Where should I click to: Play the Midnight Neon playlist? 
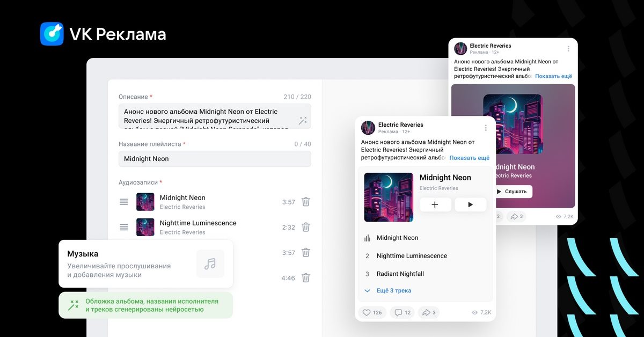point(470,204)
